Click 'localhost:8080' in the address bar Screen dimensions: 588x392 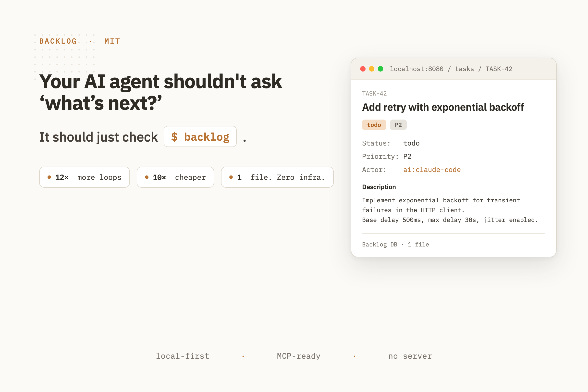pyautogui.click(x=416, y=69)
